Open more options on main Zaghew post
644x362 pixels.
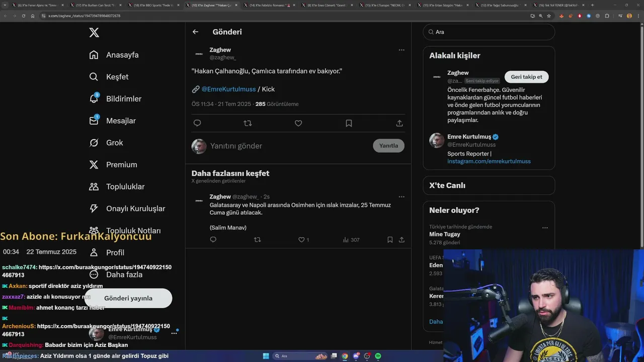pos(401,50)
